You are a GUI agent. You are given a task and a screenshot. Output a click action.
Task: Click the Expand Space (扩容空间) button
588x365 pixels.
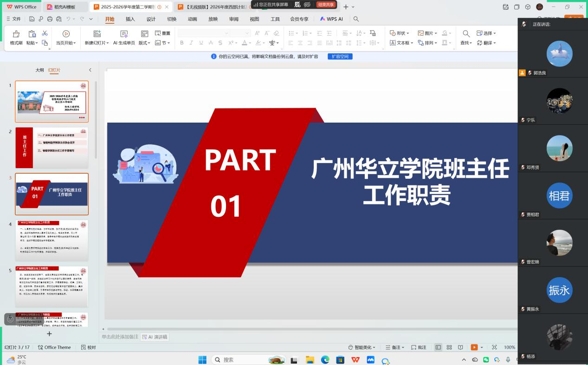(340, 56)
